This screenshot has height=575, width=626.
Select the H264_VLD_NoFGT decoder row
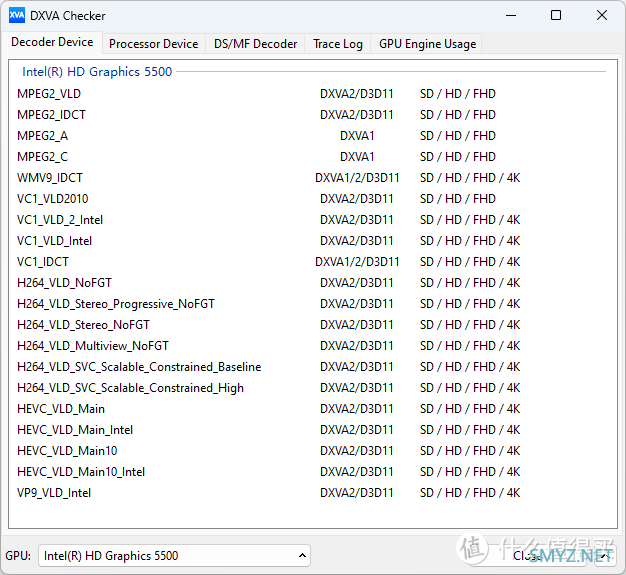(313, 283)
